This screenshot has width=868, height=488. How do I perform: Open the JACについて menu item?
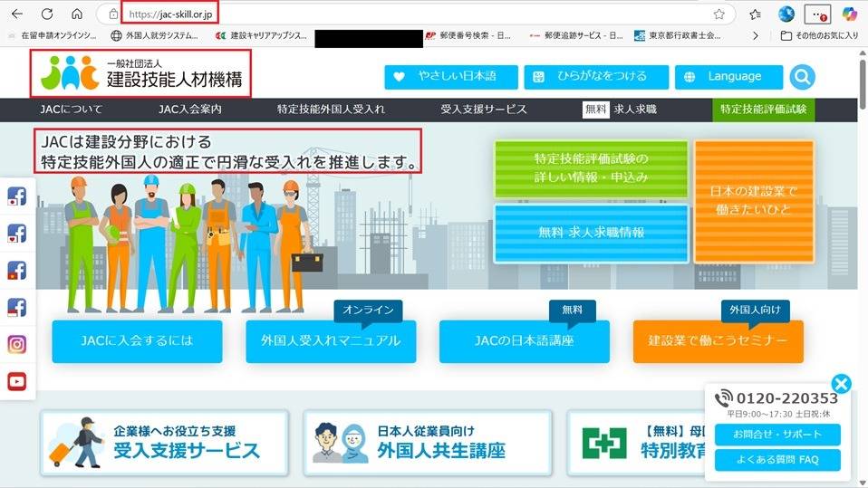(72, 110)
